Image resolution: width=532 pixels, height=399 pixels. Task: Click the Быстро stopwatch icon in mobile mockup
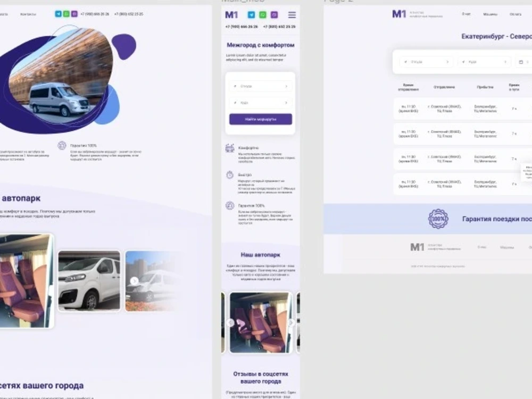pyautogui.click(x=230, y=174)
